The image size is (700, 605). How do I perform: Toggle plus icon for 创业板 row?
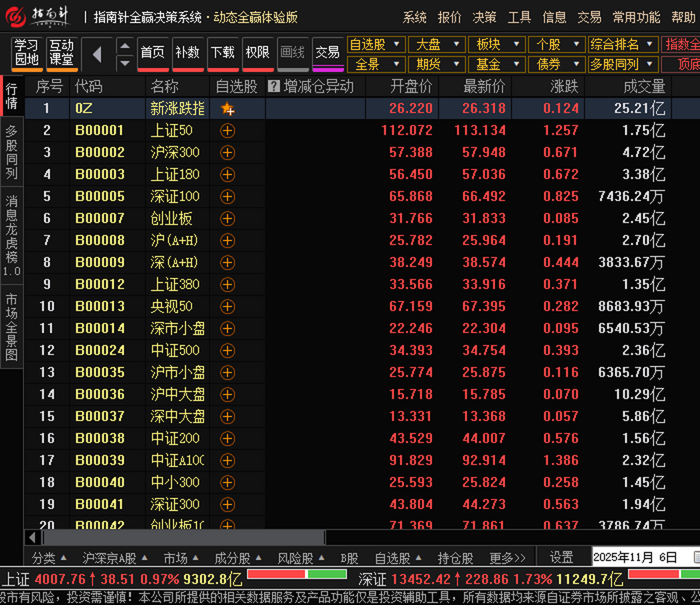[228, 219]
